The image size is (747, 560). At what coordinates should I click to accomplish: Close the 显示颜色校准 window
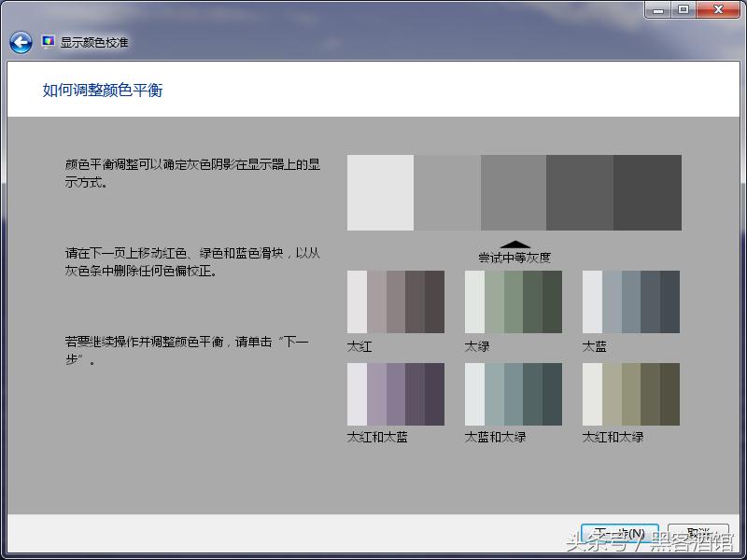click(x=717, y=10)
